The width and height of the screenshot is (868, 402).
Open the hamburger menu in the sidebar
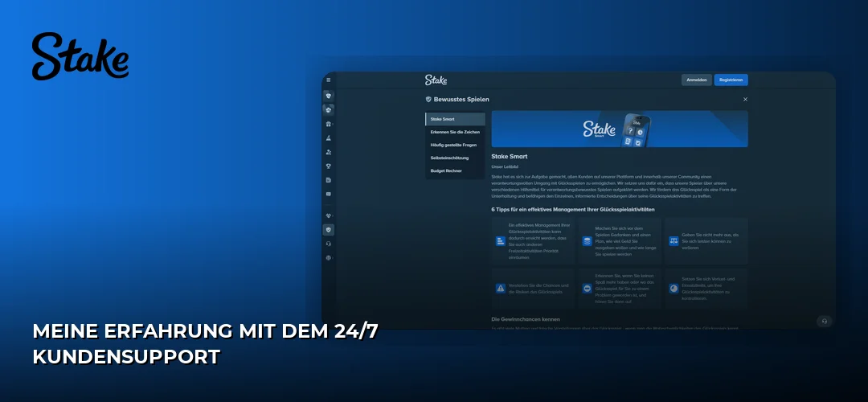pos(328,80)
